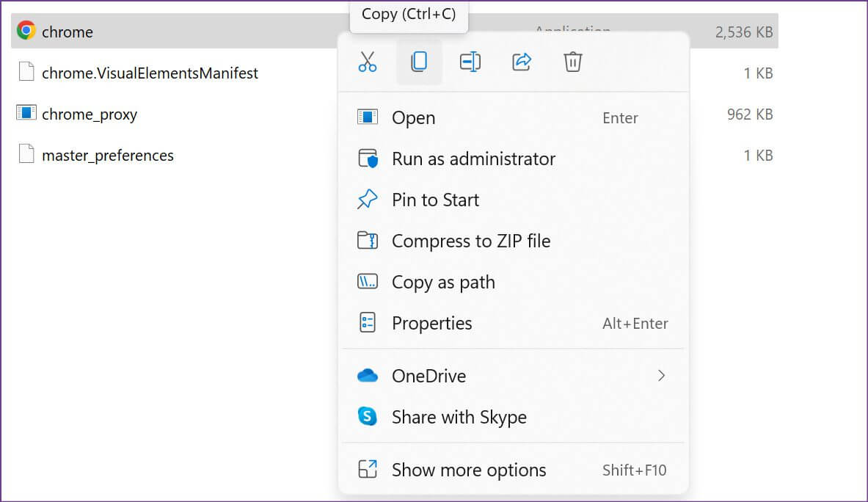Click the Copy icon in context menu
Screen dimensions: 868x502
click(419, 62)
